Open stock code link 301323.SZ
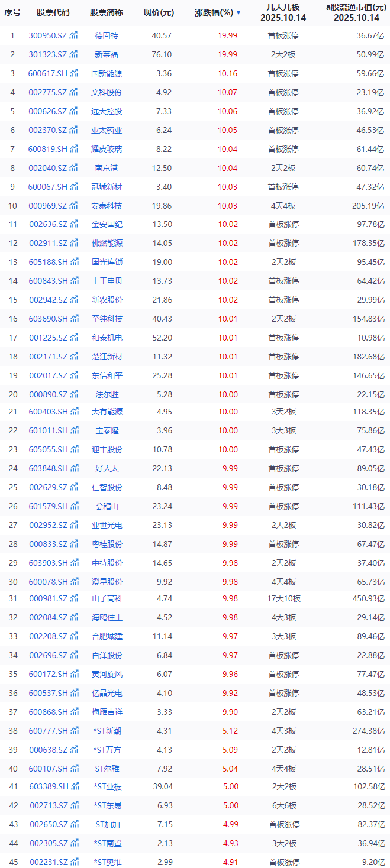Screen dimensions: 390x868 coord(48,54)
